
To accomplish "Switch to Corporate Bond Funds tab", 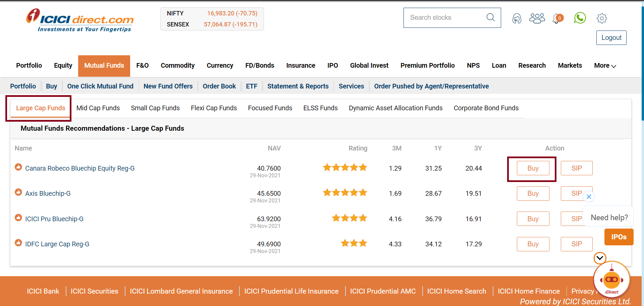I will [486, 108].
